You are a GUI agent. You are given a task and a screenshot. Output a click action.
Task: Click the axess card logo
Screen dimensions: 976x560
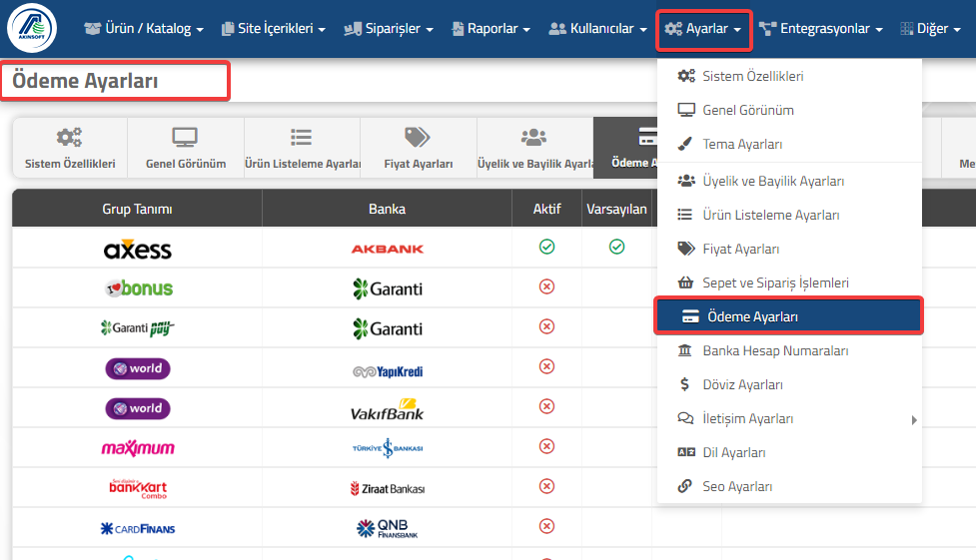138,249
